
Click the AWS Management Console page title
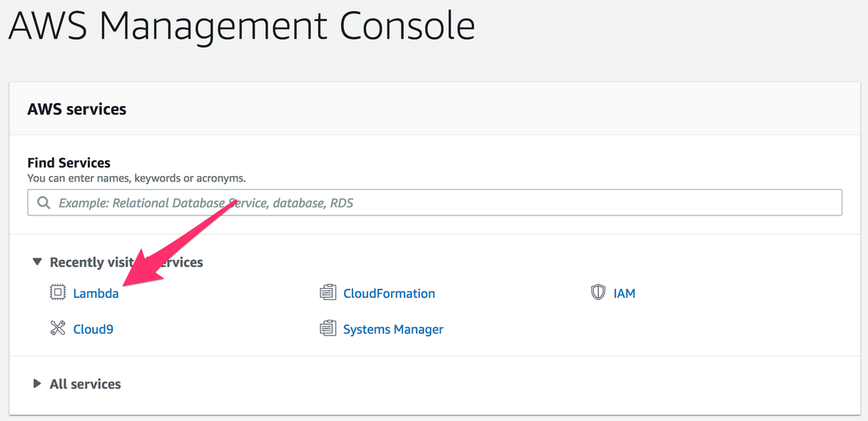pos(242,26)
